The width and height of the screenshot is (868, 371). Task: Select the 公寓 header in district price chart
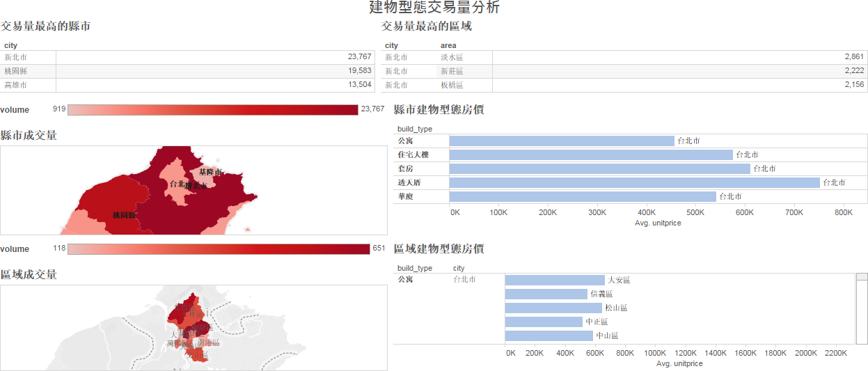click(405, 280)
